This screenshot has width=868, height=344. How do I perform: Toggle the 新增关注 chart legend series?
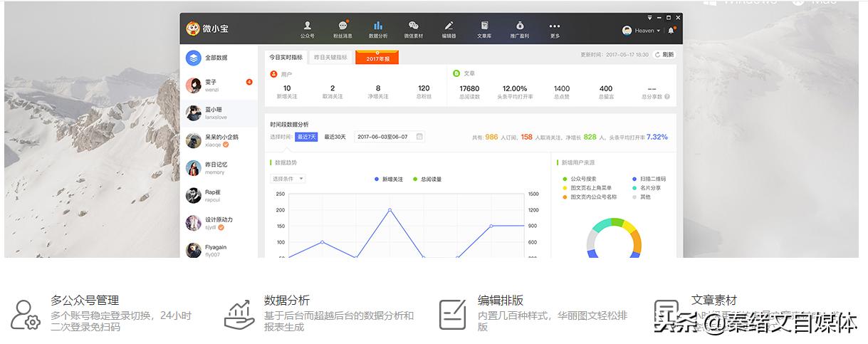click(x=389, y=179)
